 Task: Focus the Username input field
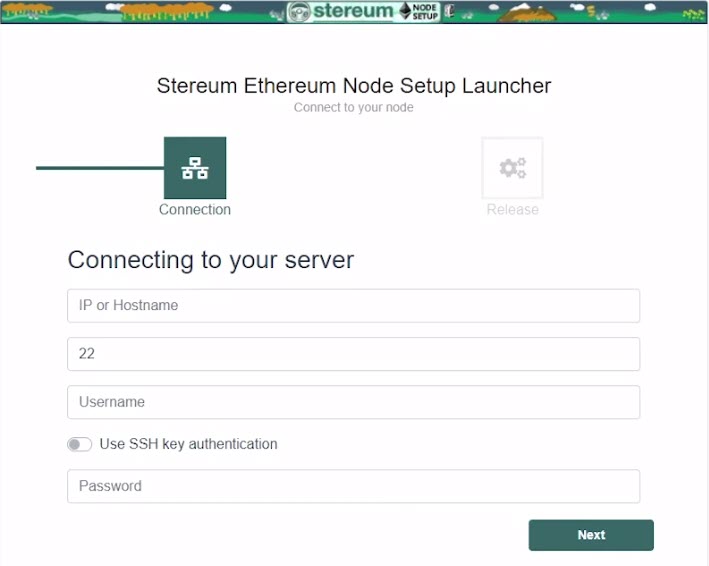pyautogui.click(x=354, y=402)
